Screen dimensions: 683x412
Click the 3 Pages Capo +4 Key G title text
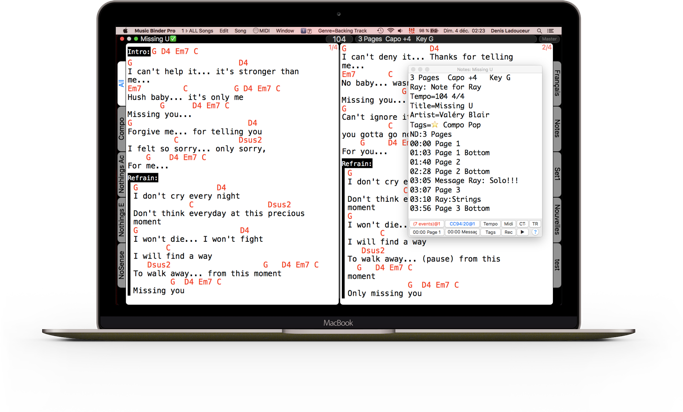[x=396, y=39]
